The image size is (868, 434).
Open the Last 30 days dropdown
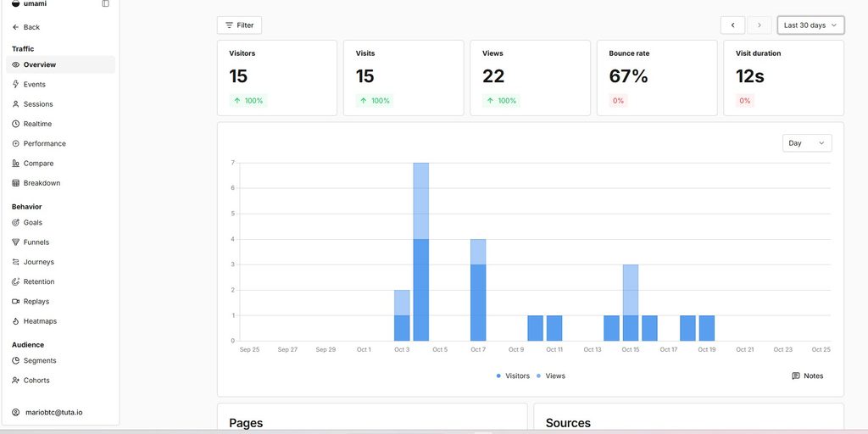click(811, 25)
